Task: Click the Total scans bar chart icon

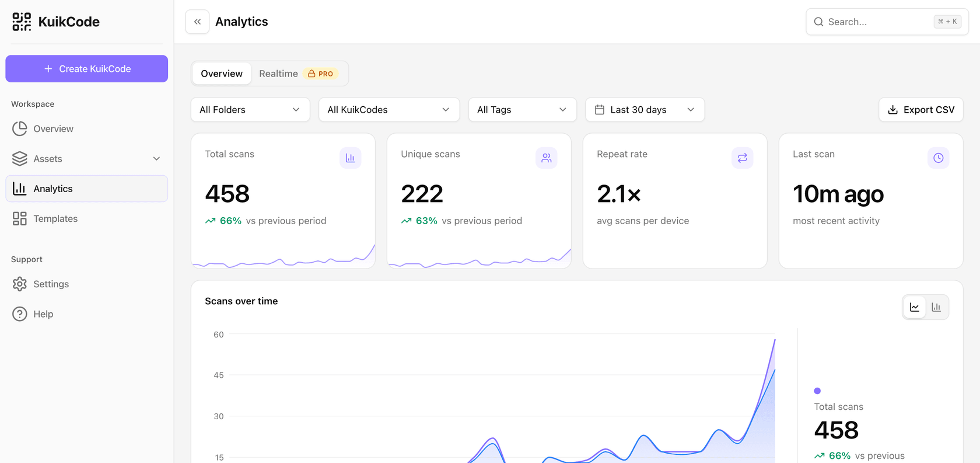Action: (351, 158)
